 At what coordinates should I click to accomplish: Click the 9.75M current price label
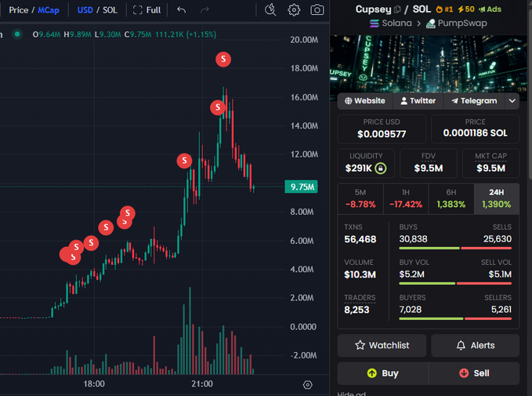[x=302, y=187]
